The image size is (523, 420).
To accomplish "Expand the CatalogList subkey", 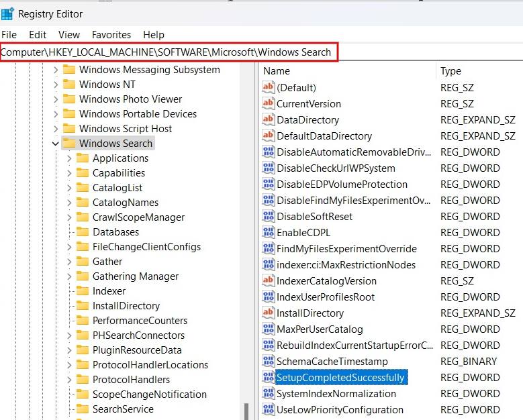I will coord(69,188).
